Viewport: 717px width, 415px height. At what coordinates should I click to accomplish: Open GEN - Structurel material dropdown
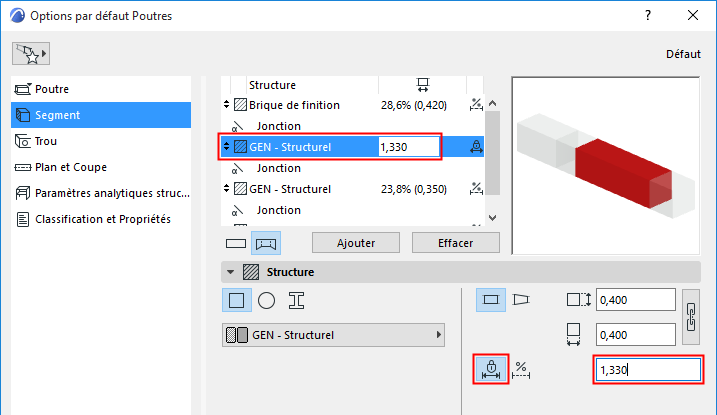(334, 335)
